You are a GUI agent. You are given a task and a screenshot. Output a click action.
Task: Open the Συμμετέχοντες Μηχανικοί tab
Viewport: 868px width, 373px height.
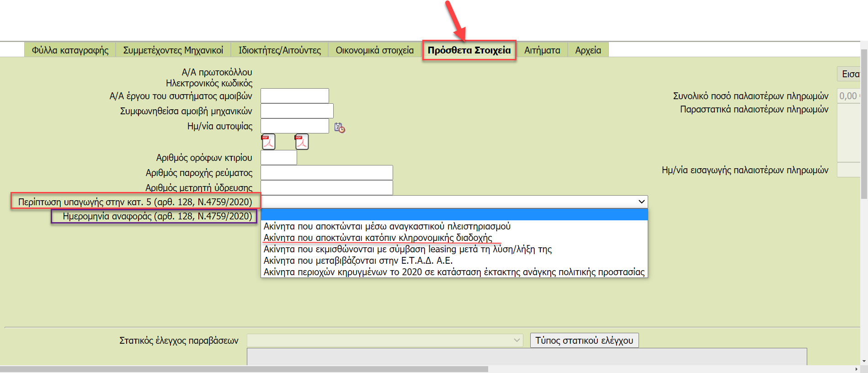point(173,50)
